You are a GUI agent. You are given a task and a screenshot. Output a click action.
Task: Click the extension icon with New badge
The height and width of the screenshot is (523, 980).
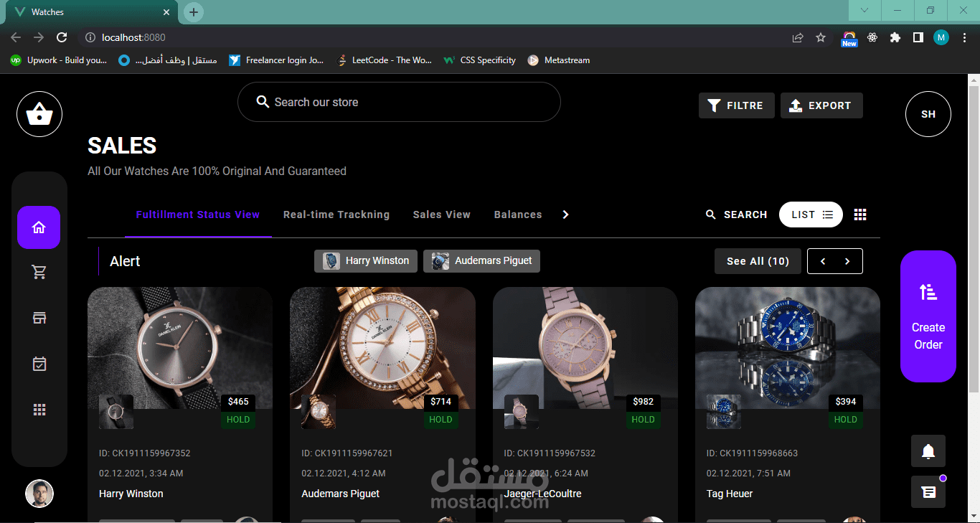[x=849, y=38]
